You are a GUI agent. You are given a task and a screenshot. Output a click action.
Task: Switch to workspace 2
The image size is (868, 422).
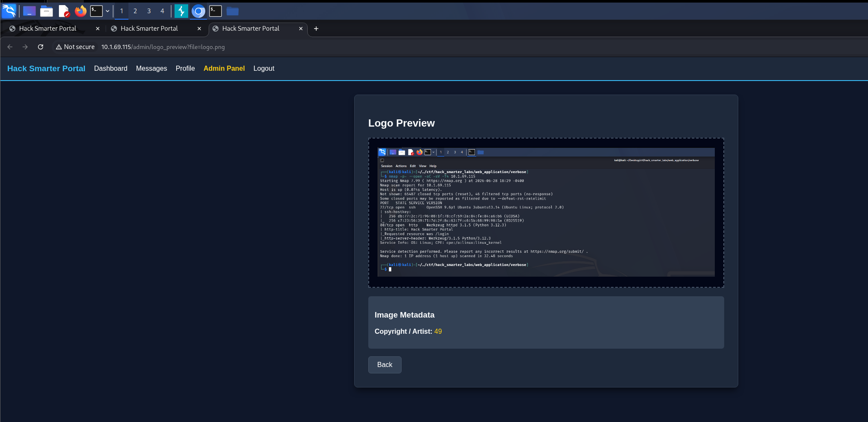(135, 11)
